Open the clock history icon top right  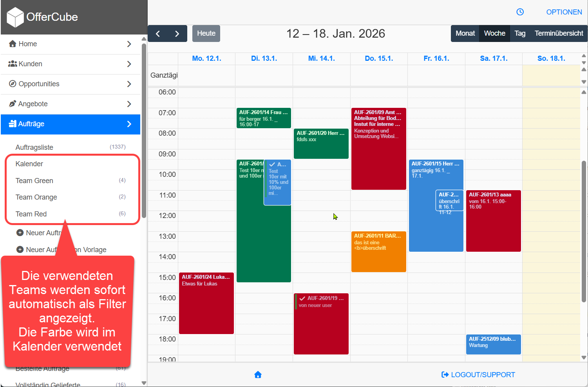pyautogui.click(x=520, y=12)
